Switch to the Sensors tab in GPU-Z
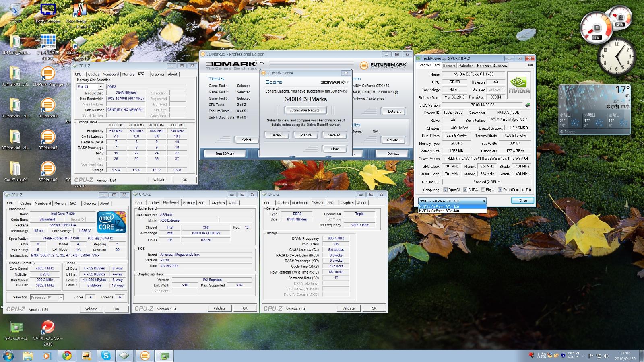 click(449, 66)
